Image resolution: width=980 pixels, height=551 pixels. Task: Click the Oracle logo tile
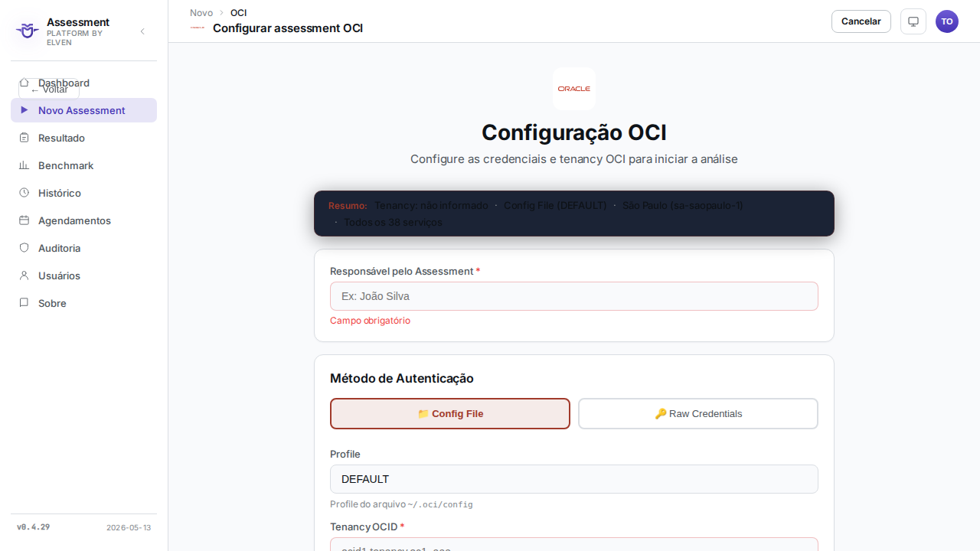point(574,89)
